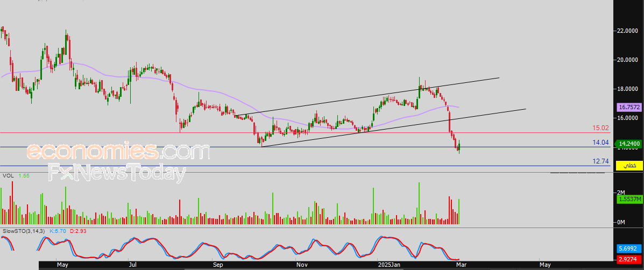Screen dimensions: 644x270
Task: Click the red 15.02 level label
Action: click(600, 128)
